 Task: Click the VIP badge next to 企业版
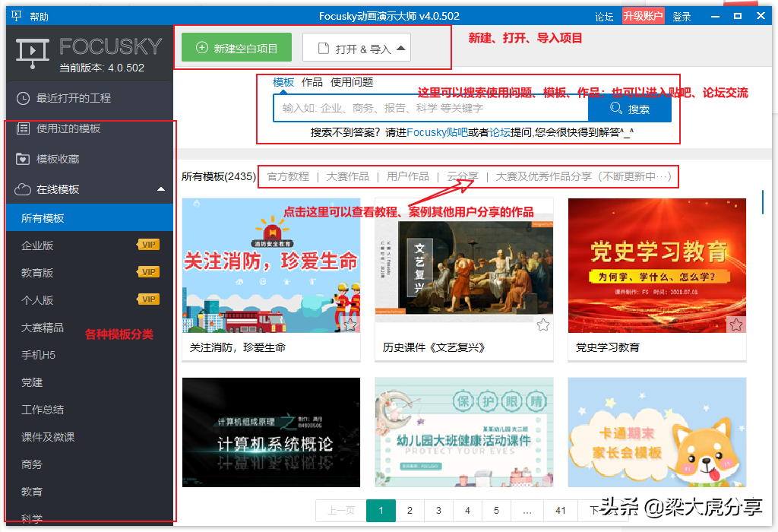click(149, 245)
